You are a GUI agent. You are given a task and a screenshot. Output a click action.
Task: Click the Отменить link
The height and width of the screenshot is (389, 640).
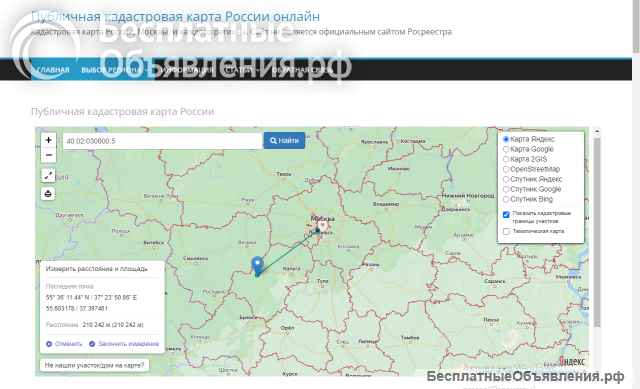tap(68, 344)
